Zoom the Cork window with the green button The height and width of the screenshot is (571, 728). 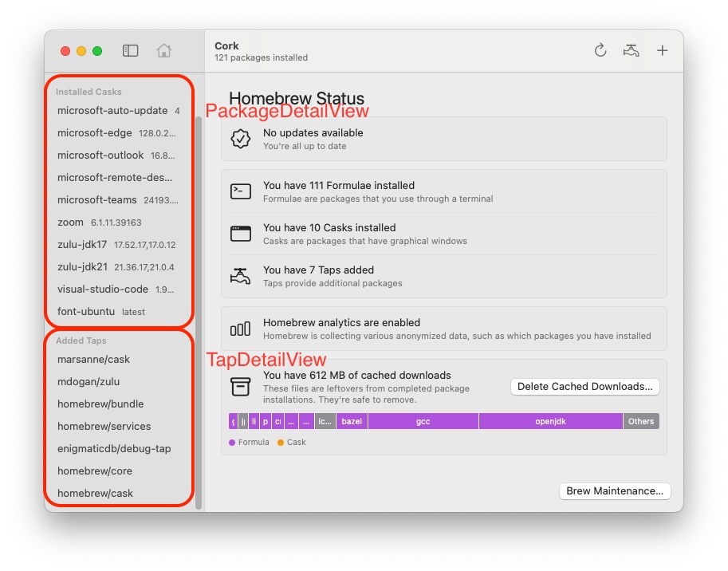tap(97, 51)
